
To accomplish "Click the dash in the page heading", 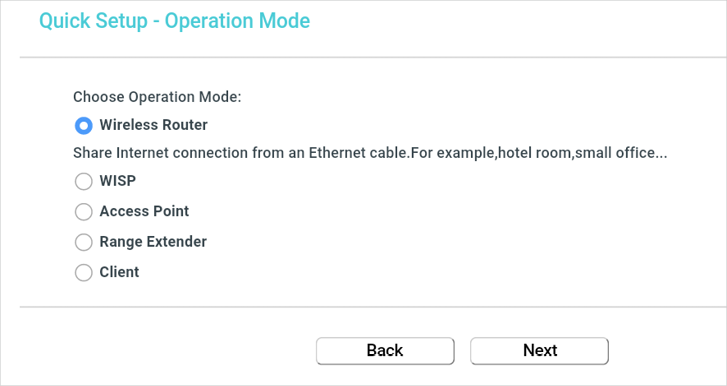I will (x=156, y=22).
